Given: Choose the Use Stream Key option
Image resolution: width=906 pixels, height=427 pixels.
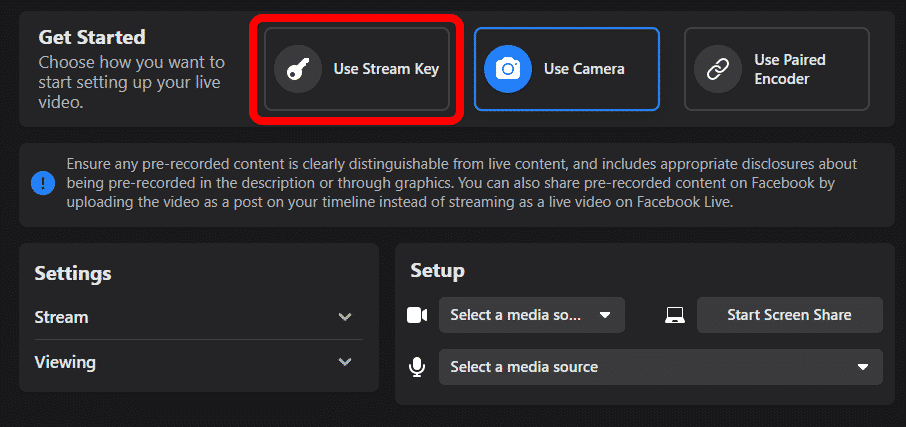Looking at the screenshot, I should pyautogui.click(x=357, y=69).
